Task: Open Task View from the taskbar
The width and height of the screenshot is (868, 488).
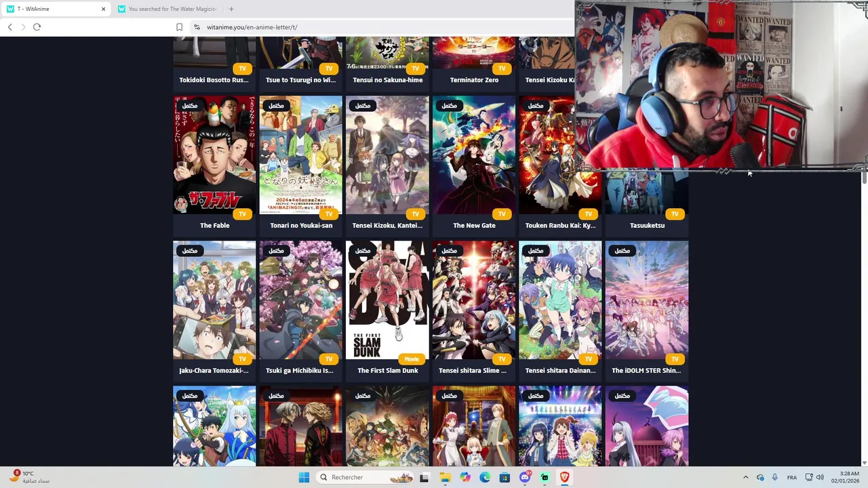Action: tap(424, 477)
